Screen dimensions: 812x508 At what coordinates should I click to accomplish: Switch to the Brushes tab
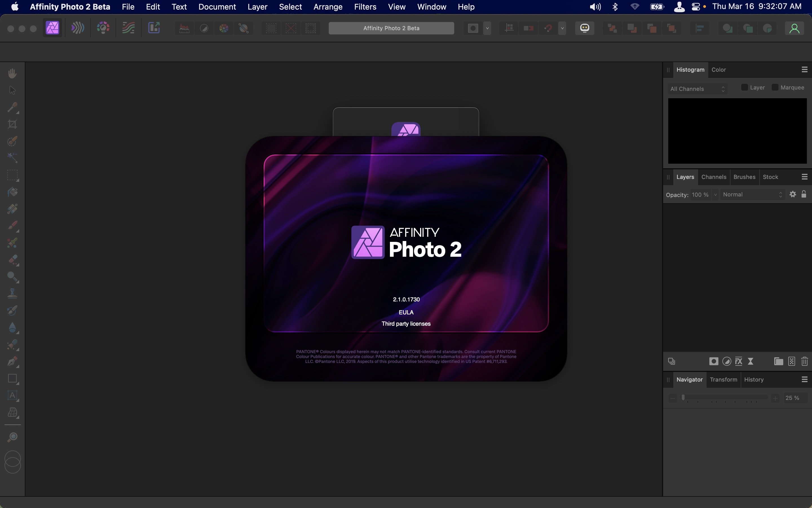click(x=744, y=177)
